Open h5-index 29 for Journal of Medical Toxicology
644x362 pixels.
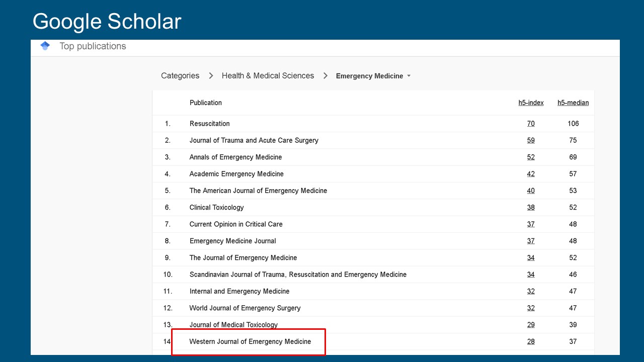(x=531, y=325)
